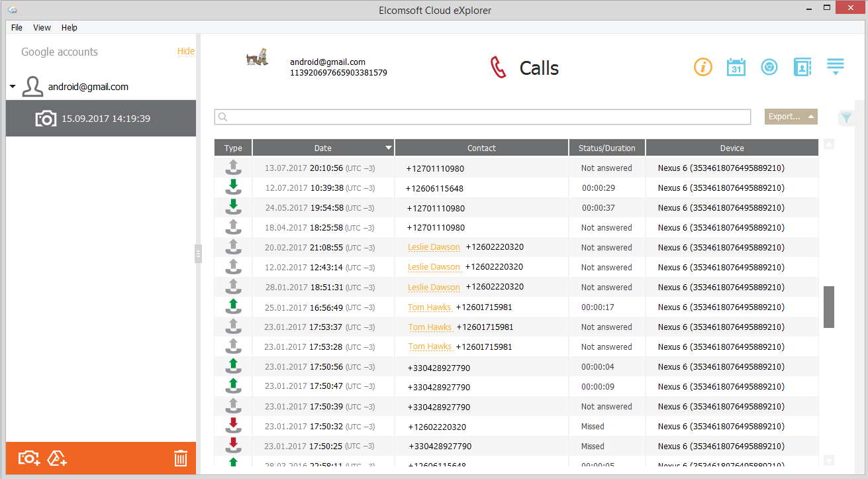This screenshot has width=868, height=479.
Task: Click Hide to collapse accounts panel
Action: pyautogui.click(x=185, y=52)
